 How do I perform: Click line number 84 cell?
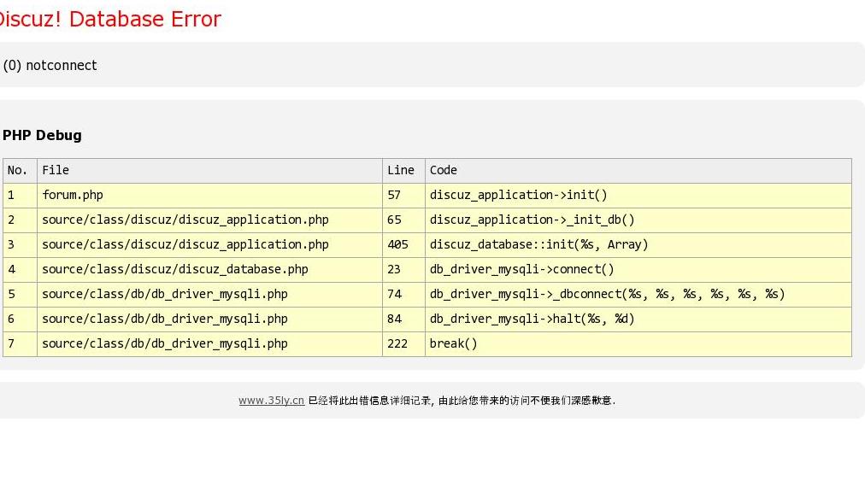tap(403, 319)
